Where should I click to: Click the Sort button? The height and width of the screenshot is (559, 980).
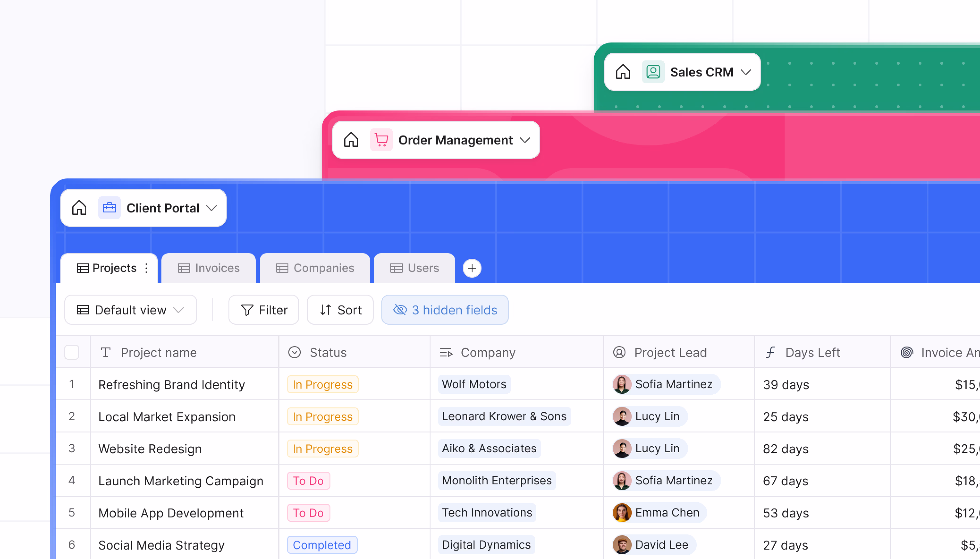(x=340, y=310)
